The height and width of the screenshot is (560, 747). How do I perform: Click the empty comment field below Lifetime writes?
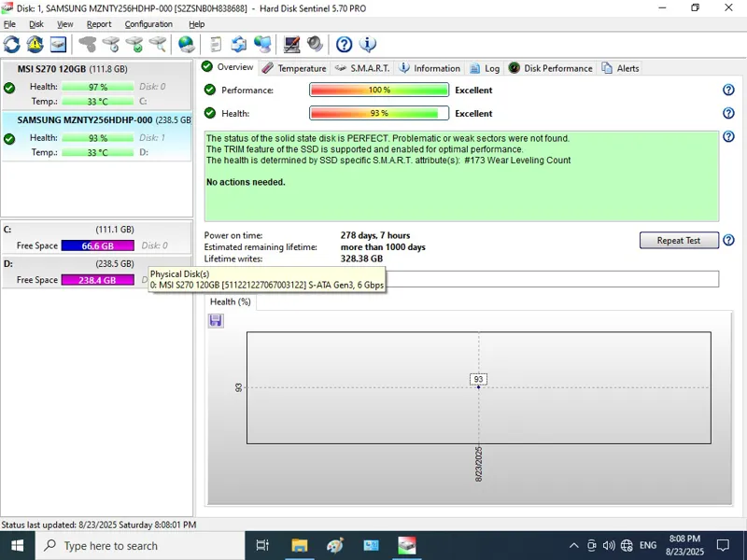[552, 279]
